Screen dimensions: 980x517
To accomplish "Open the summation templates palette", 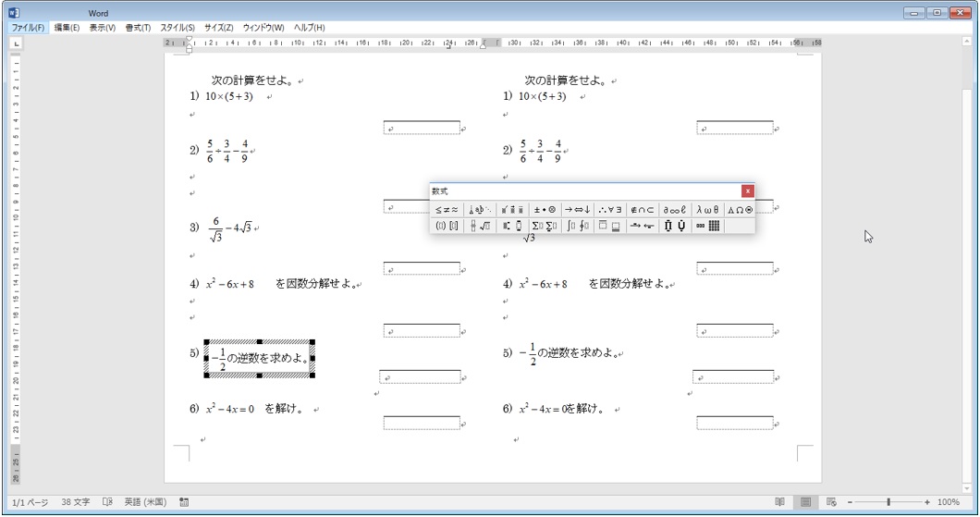I will [x=544, y=227].
